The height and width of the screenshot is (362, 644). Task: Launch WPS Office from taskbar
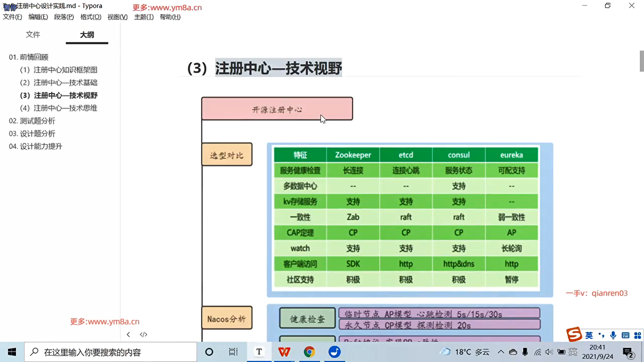coord(284,352)
